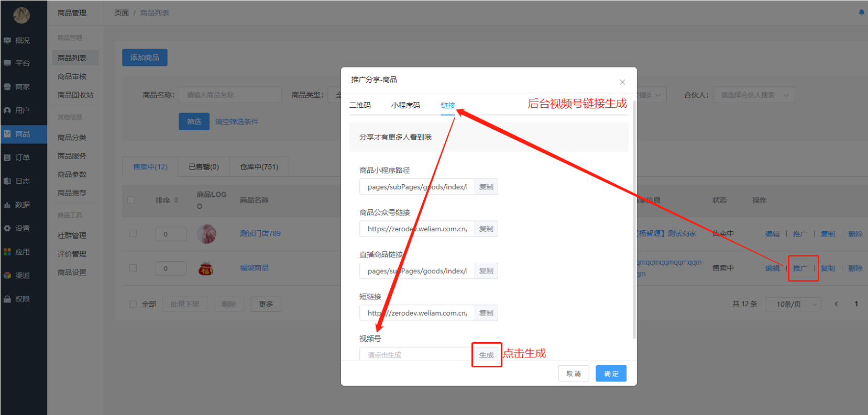Go to the previous page arrow

pos(836,304)
